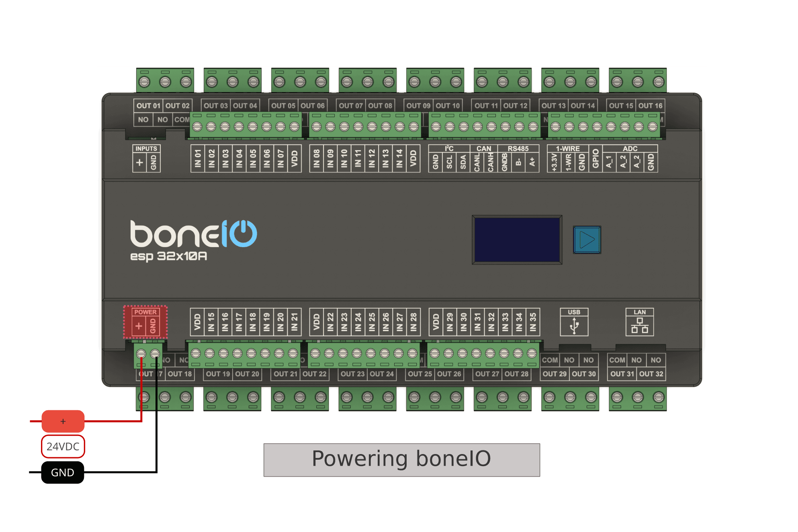Screen dimensions: 798x532
Task: Click the A_1 pin label under ADC
Action: tap(609, 162)
